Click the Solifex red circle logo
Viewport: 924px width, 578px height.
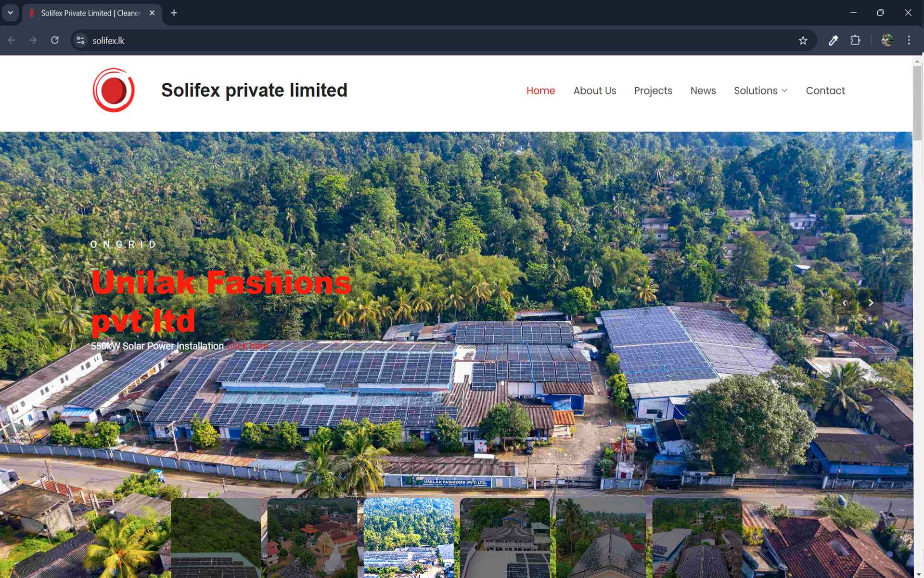(x=114, y=90)
